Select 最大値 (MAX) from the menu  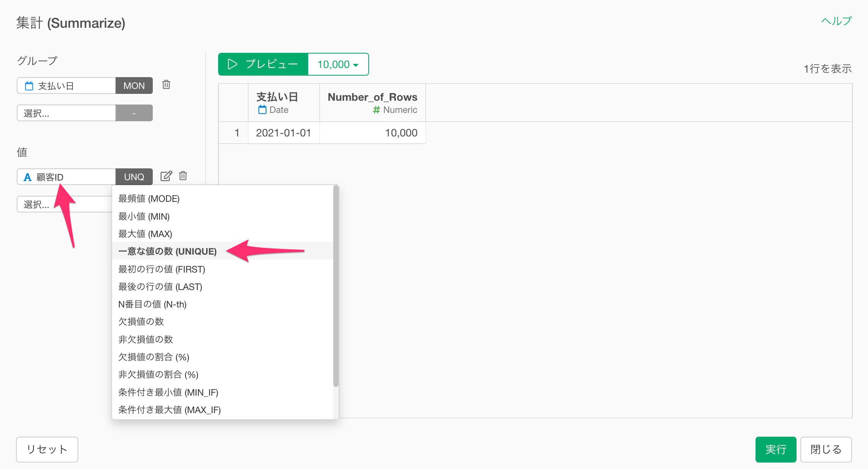(x=145, y=234)
